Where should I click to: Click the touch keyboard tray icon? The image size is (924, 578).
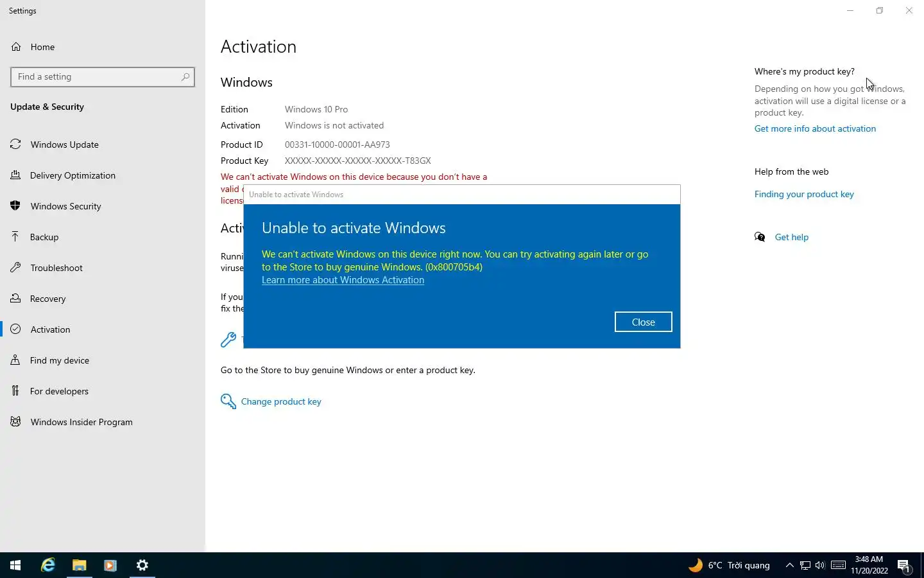click(x=838, y=565)
